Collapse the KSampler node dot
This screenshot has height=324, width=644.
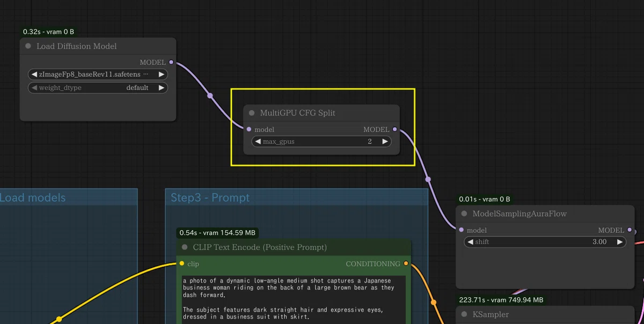[x=464, y=314]
